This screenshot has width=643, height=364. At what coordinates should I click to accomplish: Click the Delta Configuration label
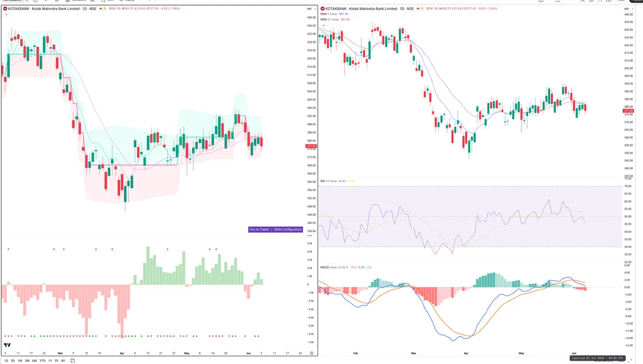[x=288, y=229]
